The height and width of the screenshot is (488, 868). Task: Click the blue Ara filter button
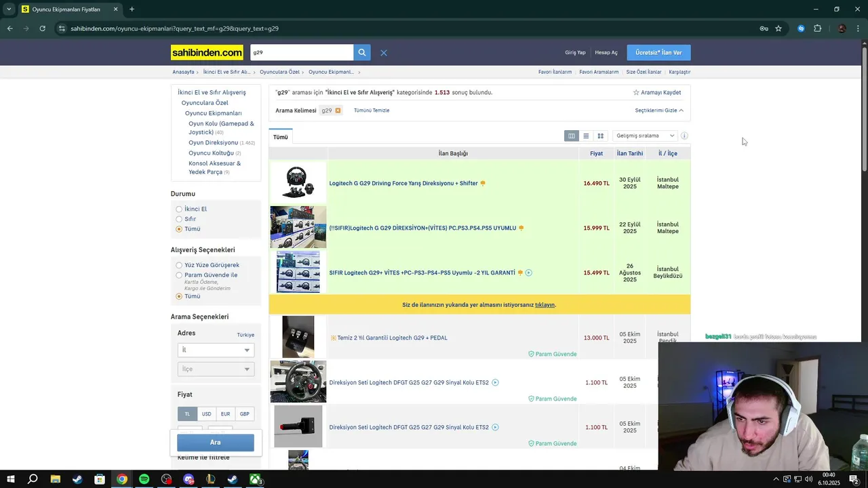pos(216,443)
